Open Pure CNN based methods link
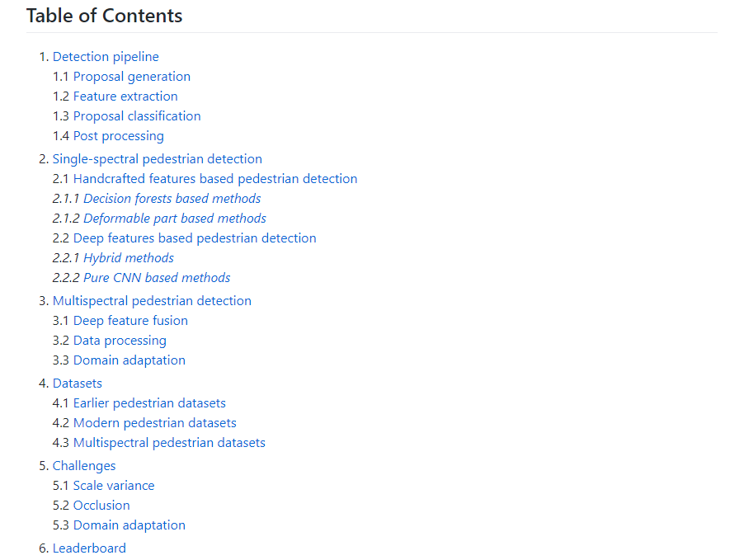The width and height of the screenshot is (744, 560). 157,278
